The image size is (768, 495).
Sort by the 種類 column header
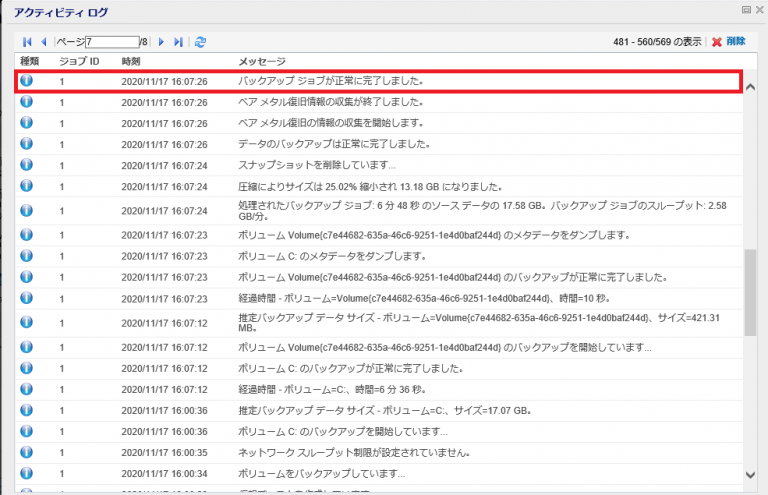tap(30, 61)
